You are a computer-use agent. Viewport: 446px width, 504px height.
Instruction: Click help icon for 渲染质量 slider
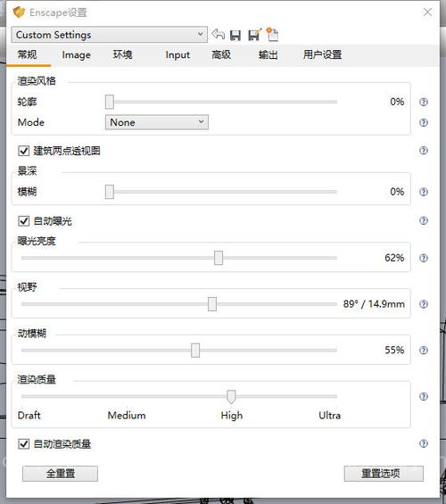424,397
